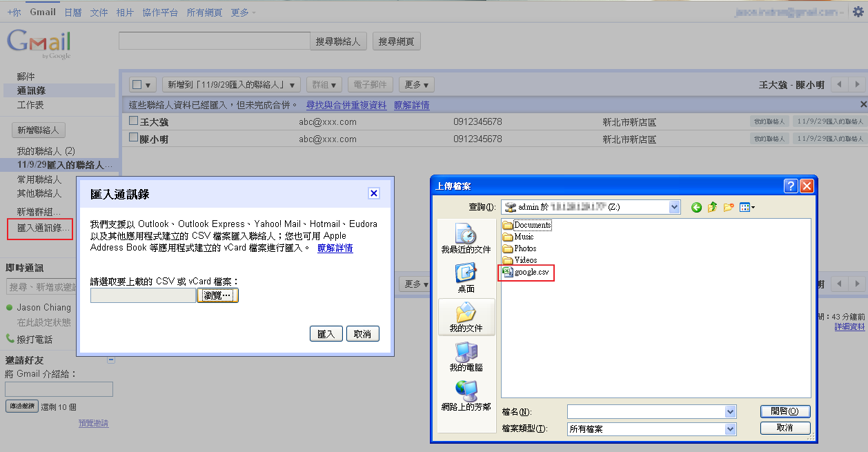This screenshot has height=452, width=868.
Task: Click the 瀏覽 browse button
Action: coord(217,295)
